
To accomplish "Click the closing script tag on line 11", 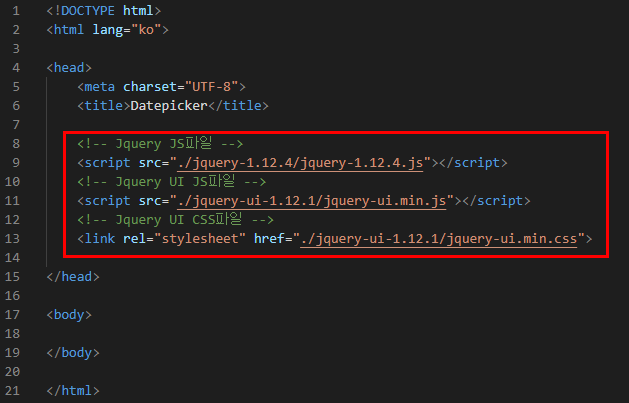I will click(497, 201).
